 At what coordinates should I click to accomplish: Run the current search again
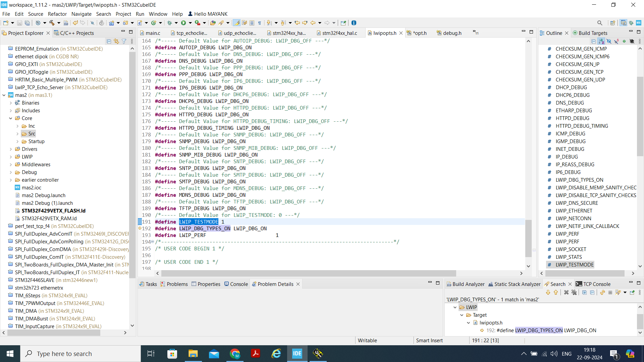click(x=602, y=293)
